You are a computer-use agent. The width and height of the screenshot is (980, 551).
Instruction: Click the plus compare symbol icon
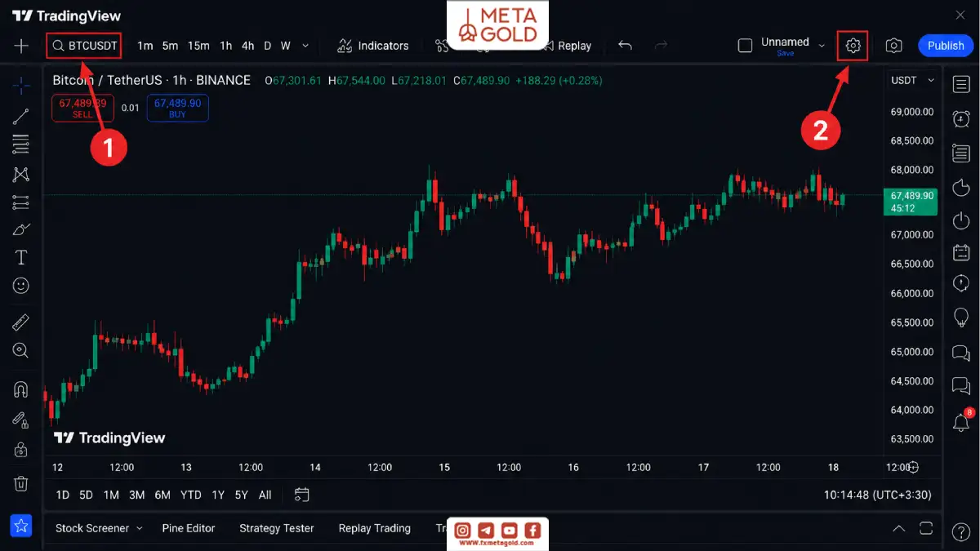[x=21, y=46]
